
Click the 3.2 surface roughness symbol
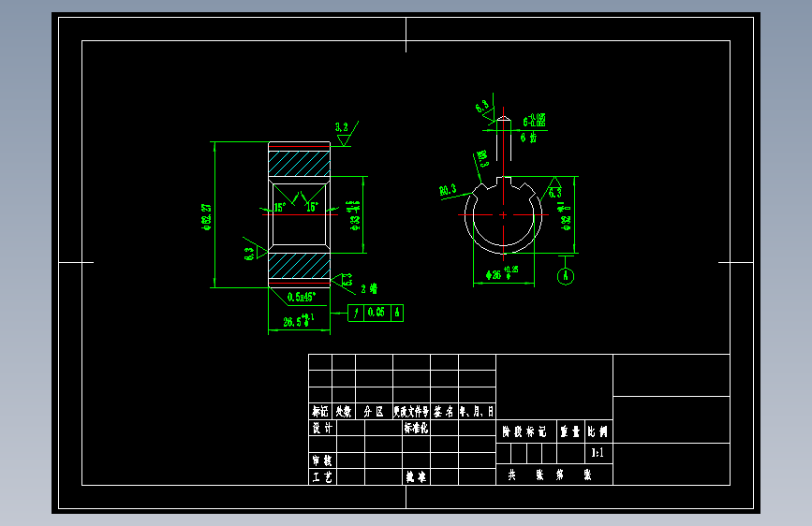click(346, 133)
